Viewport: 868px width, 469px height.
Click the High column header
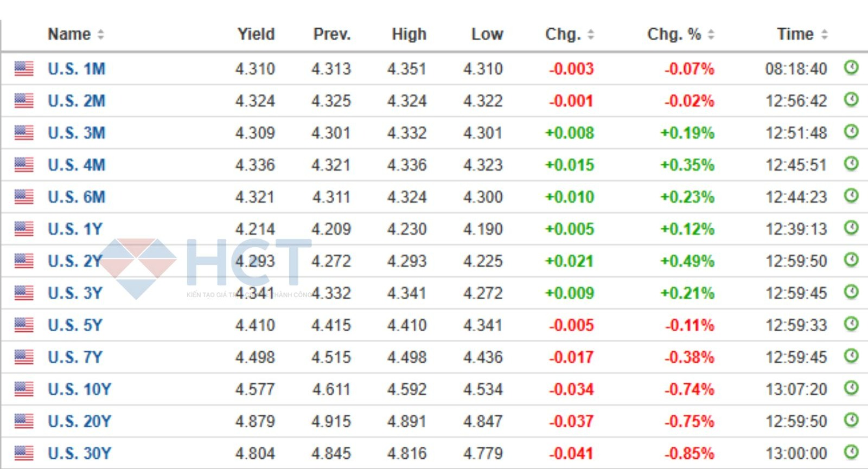click(409, 34)
